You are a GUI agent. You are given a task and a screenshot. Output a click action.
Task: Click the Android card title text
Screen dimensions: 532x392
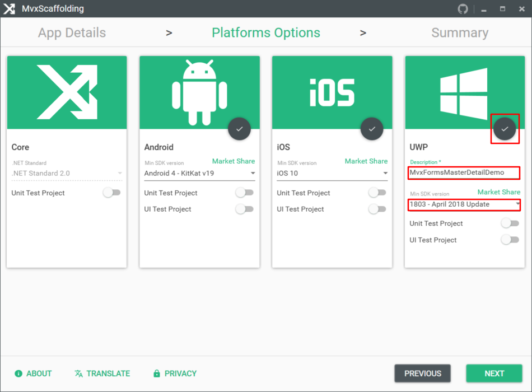click(159, 147)
